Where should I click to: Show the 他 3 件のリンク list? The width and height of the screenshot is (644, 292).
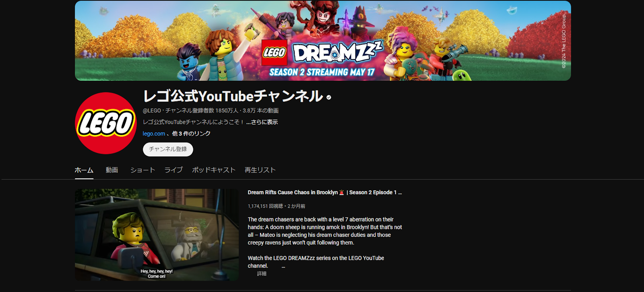191,134
